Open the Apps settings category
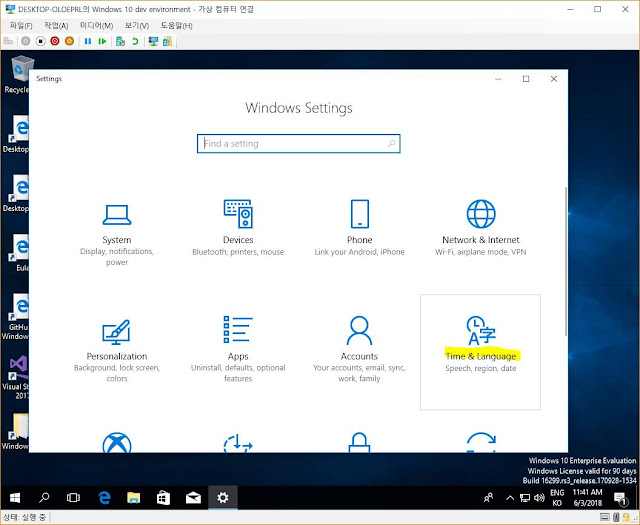Screen dimensions: 640x525 238,351
